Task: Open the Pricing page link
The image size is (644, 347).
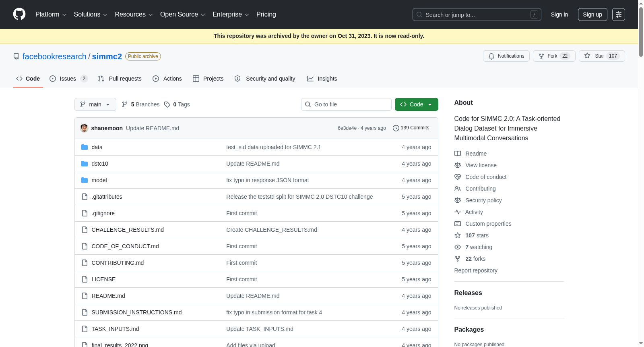Action: tap(266, 15)
